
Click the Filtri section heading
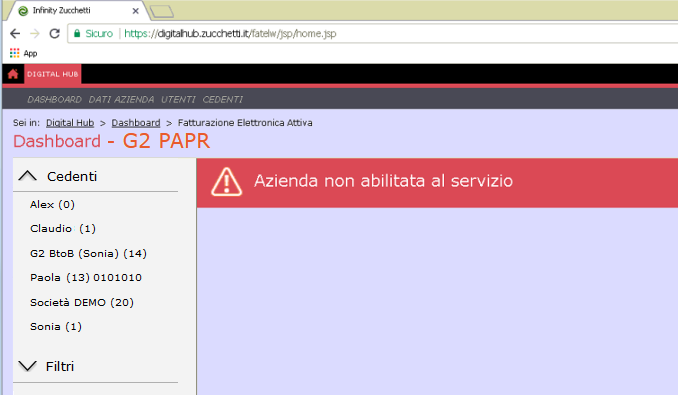click(x=60, y=366)
